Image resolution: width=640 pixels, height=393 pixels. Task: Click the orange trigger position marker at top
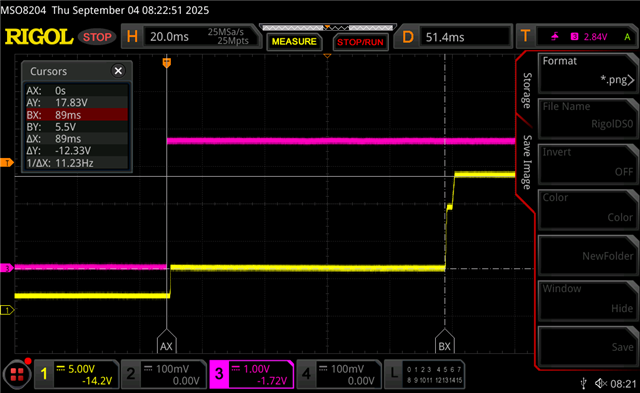(x=167, y=63)
